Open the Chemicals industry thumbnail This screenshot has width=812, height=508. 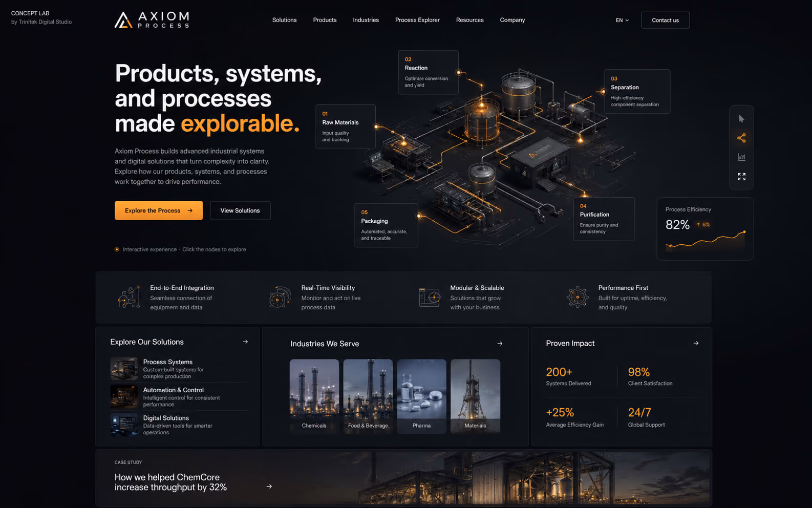coord(314,397)
